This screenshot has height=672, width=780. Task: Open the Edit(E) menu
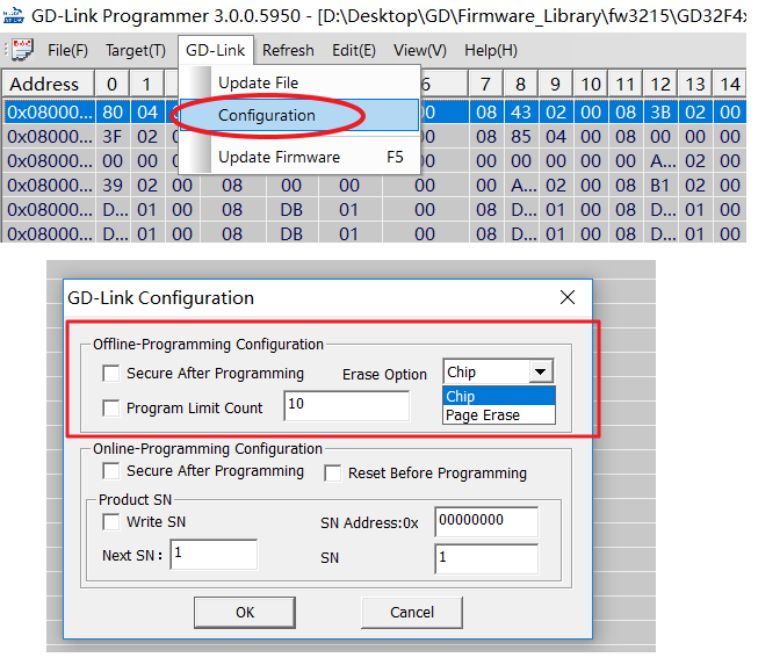pos(354,50)
